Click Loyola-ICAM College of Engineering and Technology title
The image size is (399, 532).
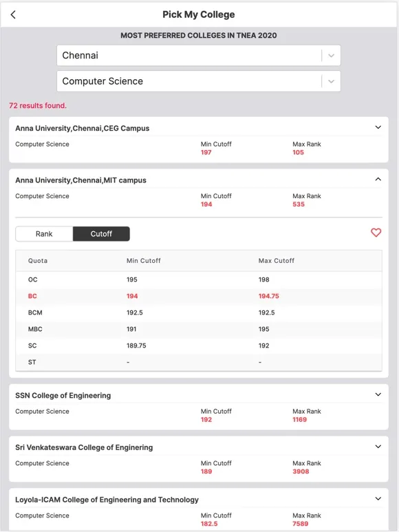click(107, 500)
